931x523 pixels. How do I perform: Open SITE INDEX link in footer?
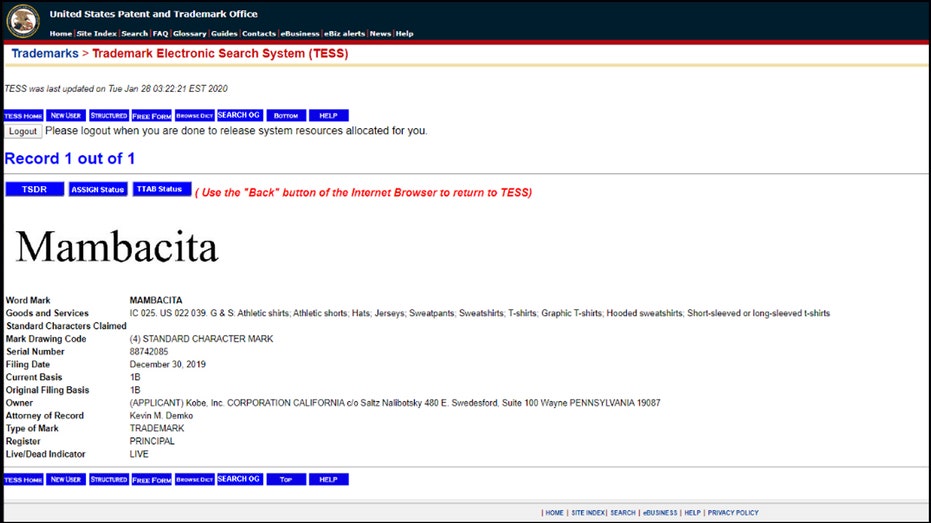pyautogui.click(x=587, y=513)
